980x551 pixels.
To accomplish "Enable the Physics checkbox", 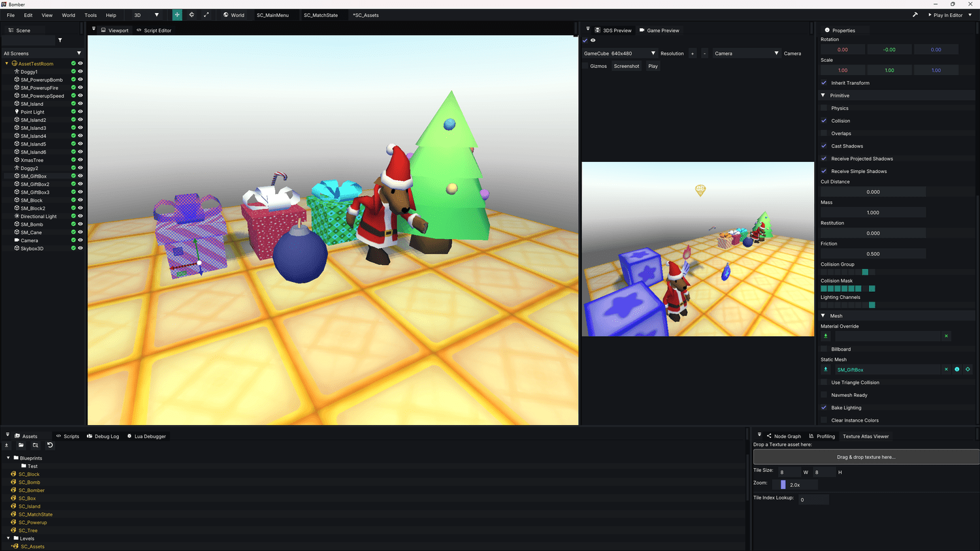I will pos(824,108).
